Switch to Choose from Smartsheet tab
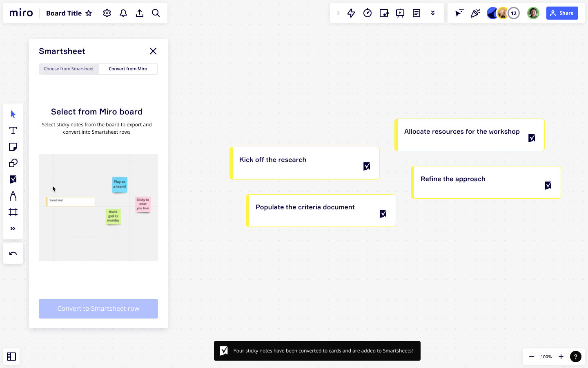 69,69
